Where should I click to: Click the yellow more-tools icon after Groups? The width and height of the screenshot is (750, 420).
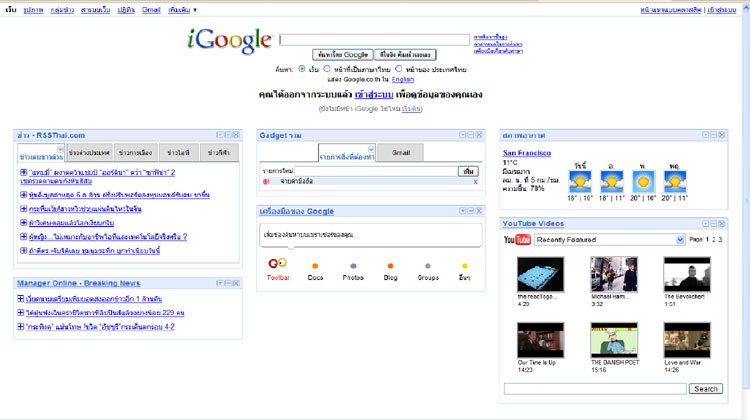coord(464,266)
